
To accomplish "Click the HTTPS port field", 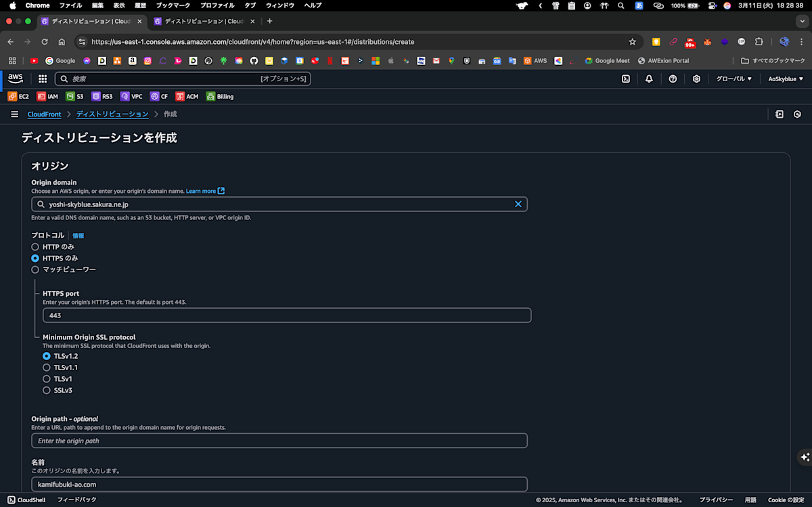I will (287, 315).
